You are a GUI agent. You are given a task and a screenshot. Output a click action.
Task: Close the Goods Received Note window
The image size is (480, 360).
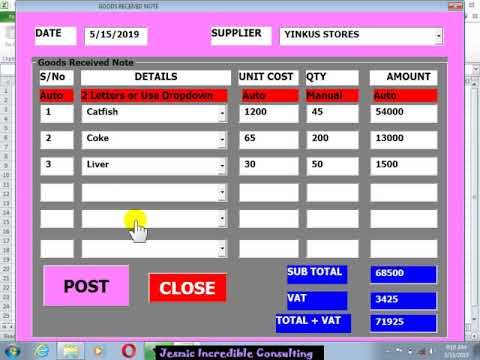(x=455, y=6)
